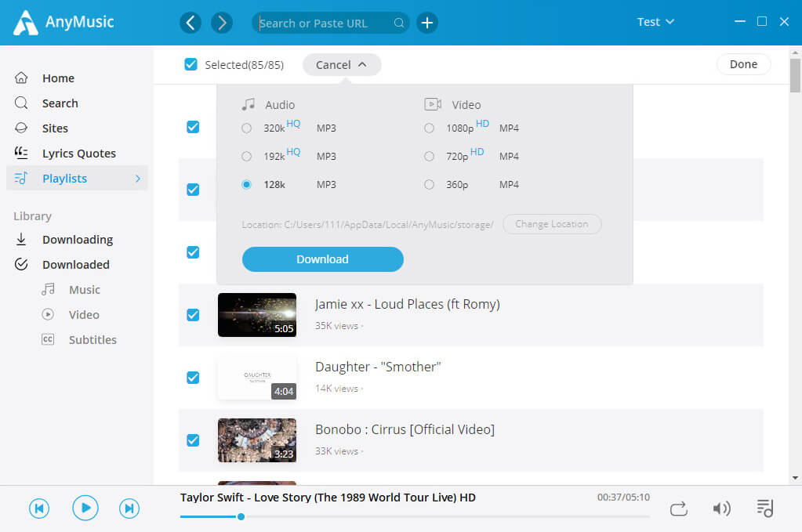Uncheck the Daughter Smother checkbox

[x=193, y=378]
